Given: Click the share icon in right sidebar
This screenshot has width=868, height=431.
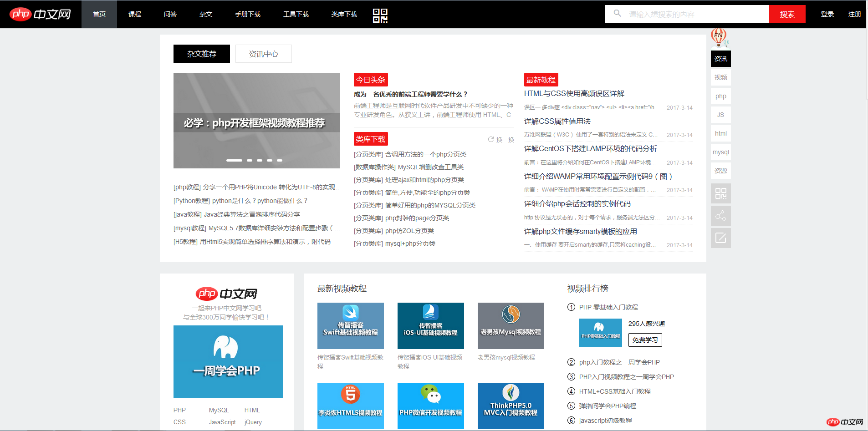Looking at the screenshot, I should pos(721,216).
